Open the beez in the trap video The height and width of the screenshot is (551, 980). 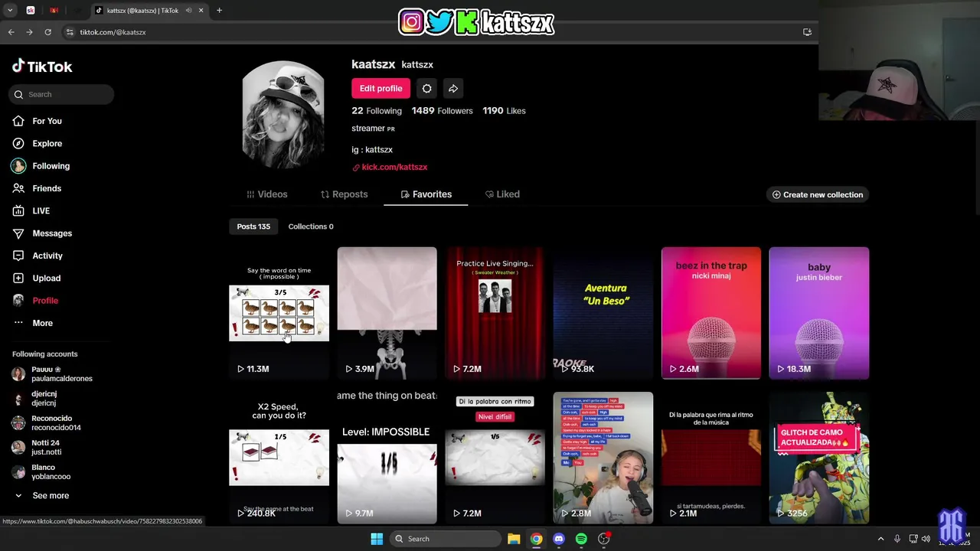(711, 313)
